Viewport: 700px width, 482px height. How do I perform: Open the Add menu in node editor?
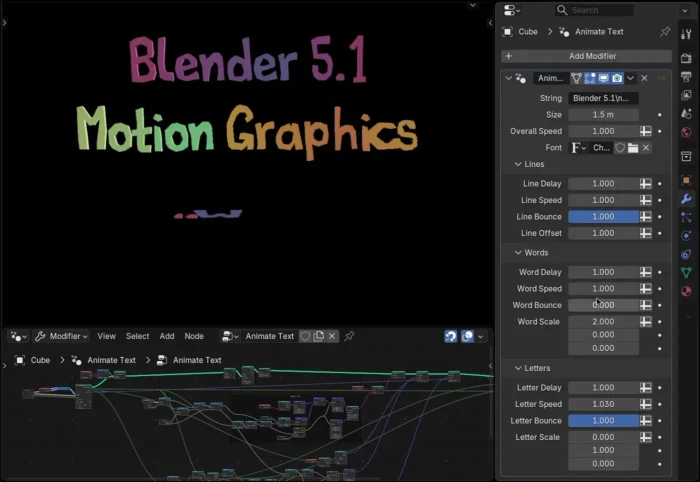[x=167, y=336]
